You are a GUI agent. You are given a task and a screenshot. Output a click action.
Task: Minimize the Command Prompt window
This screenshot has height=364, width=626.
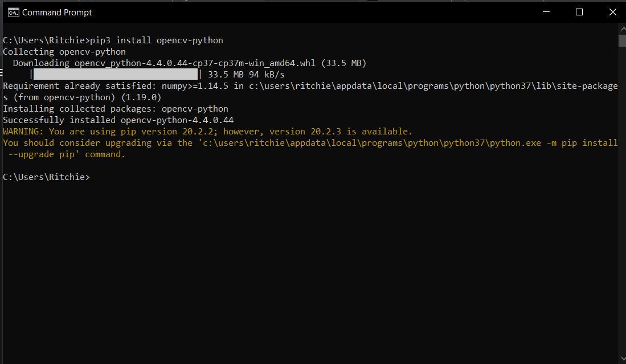coord(546,12)
